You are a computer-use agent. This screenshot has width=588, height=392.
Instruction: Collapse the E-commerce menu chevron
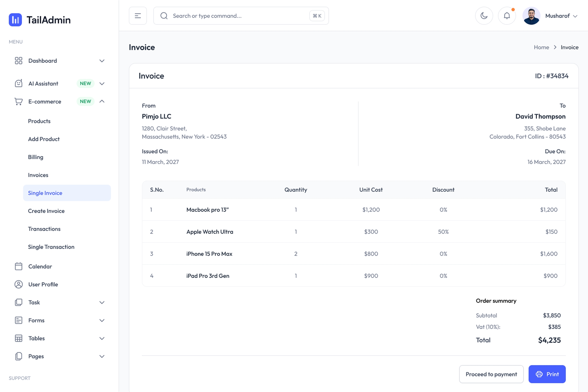point(102,101)
